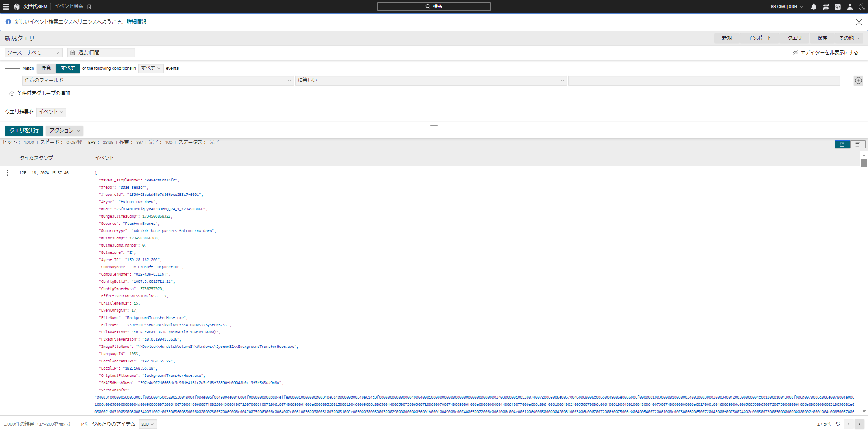Click the "SHA256HashData" JSON line
The height and width of the screenshot is (433, 868).
coord(191,383)
